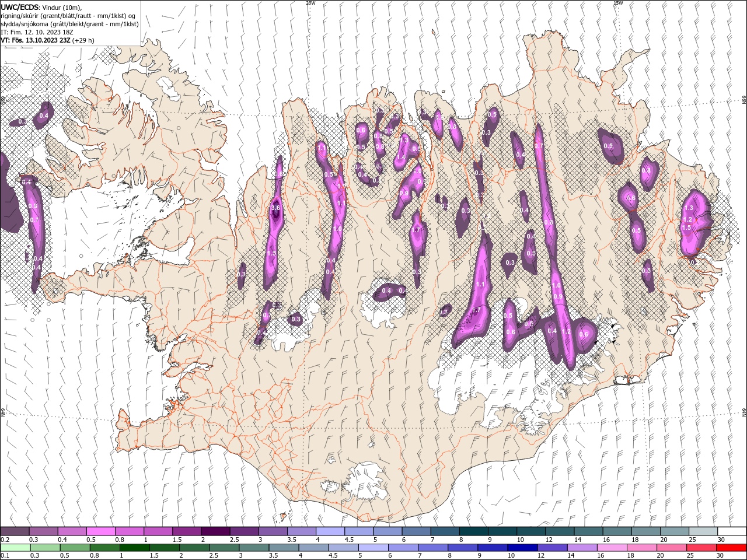Select the light mint green 0.1 swatch, lower legend
Viewport: 747px width, 560px height.
[15, 548]
